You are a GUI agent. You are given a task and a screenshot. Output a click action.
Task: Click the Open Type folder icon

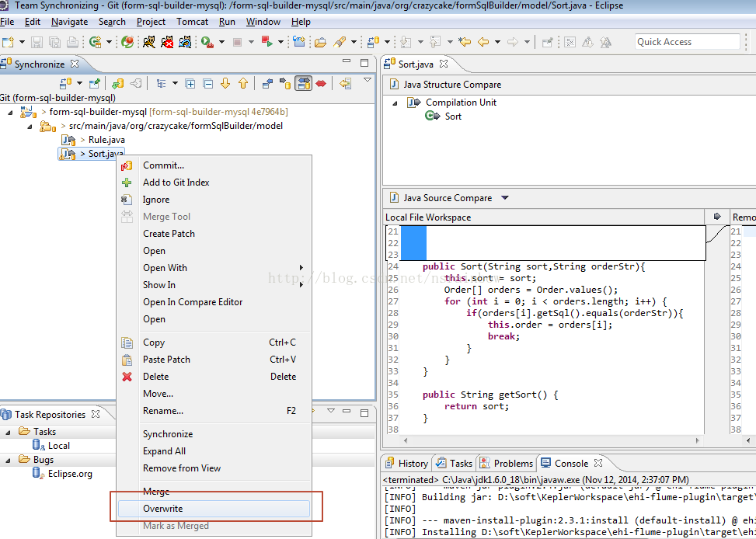coord(320,43)
